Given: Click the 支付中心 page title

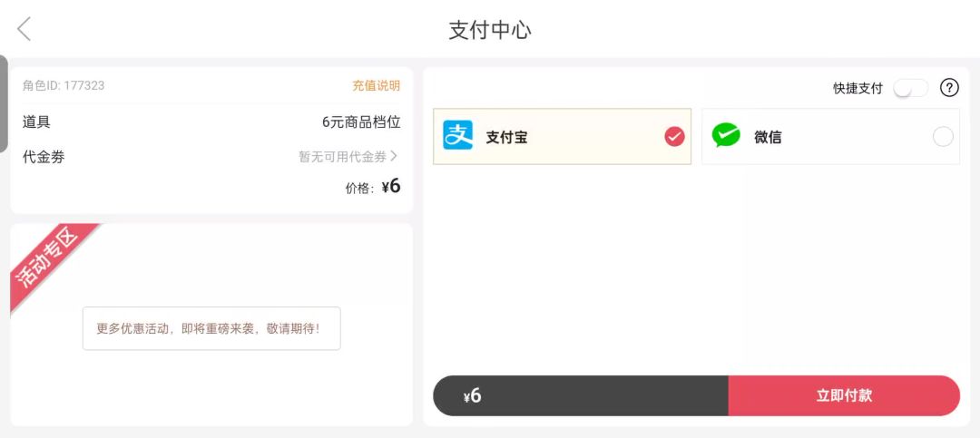Looking at the screenshot, I should coord(490,29).
